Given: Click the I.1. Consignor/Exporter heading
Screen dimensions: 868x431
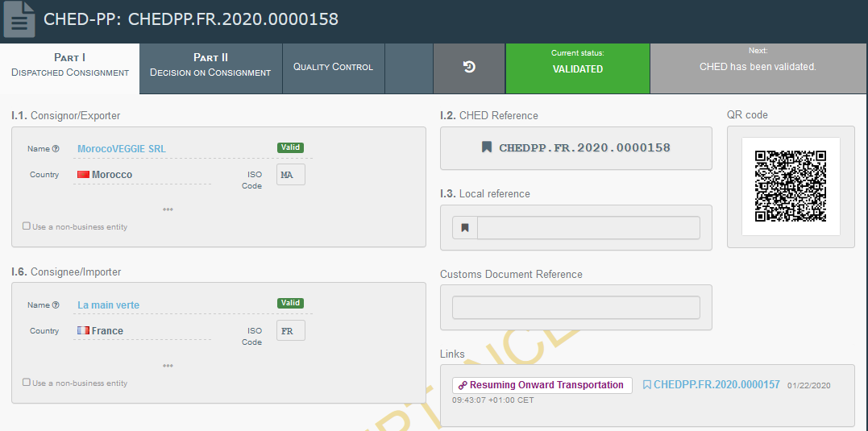Looking at the screenshot, I should click(x=66, y=116).
